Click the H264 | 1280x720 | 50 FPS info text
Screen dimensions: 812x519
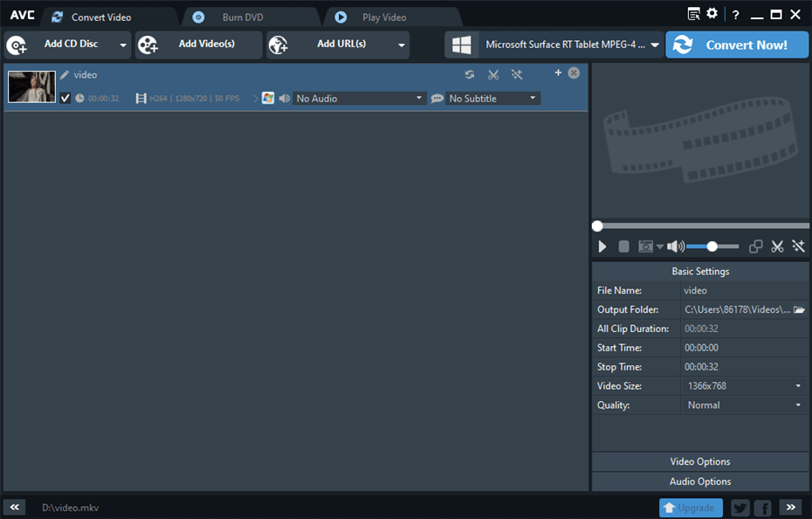pos(194,99)
